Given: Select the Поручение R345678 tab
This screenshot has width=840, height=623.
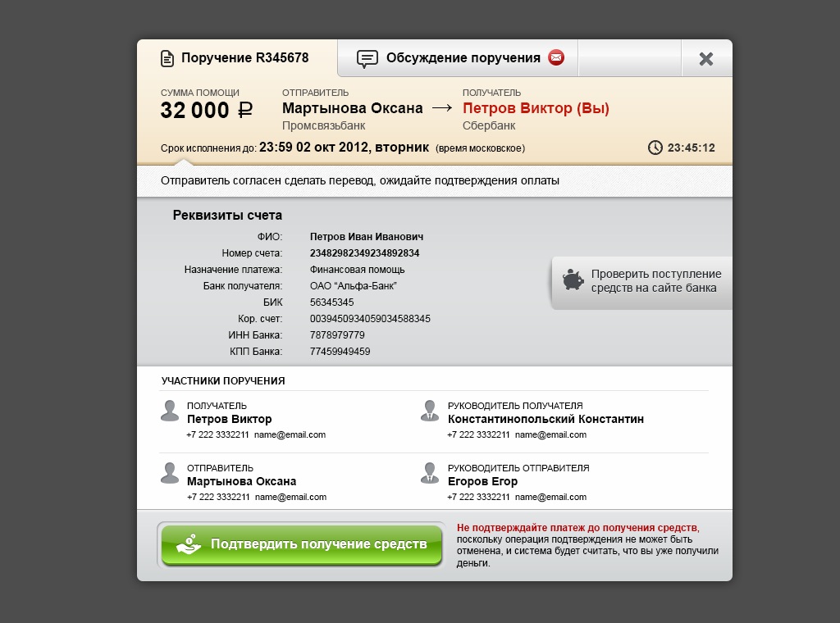Looking at the screenshot, I should [237, 58].
